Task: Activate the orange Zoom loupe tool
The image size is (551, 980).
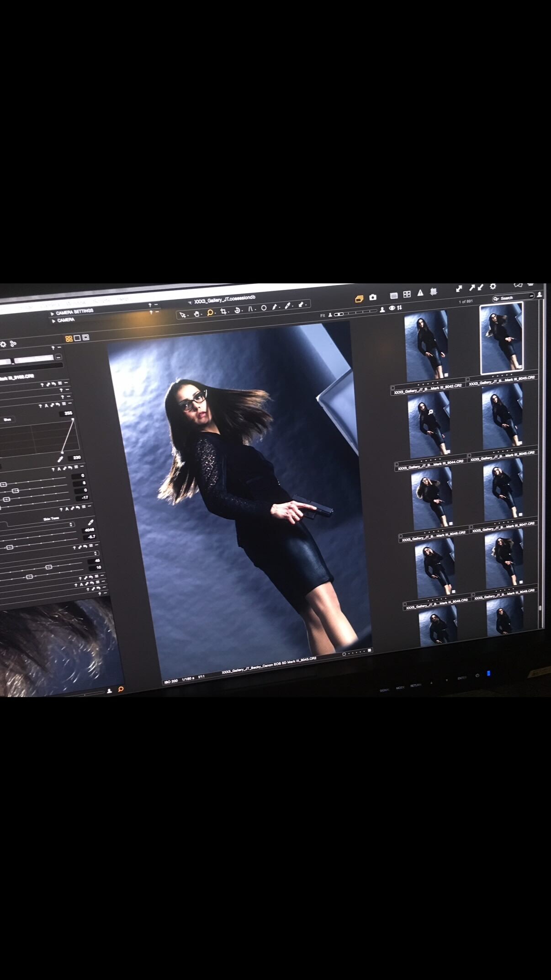Action: (x=210, y=313)
